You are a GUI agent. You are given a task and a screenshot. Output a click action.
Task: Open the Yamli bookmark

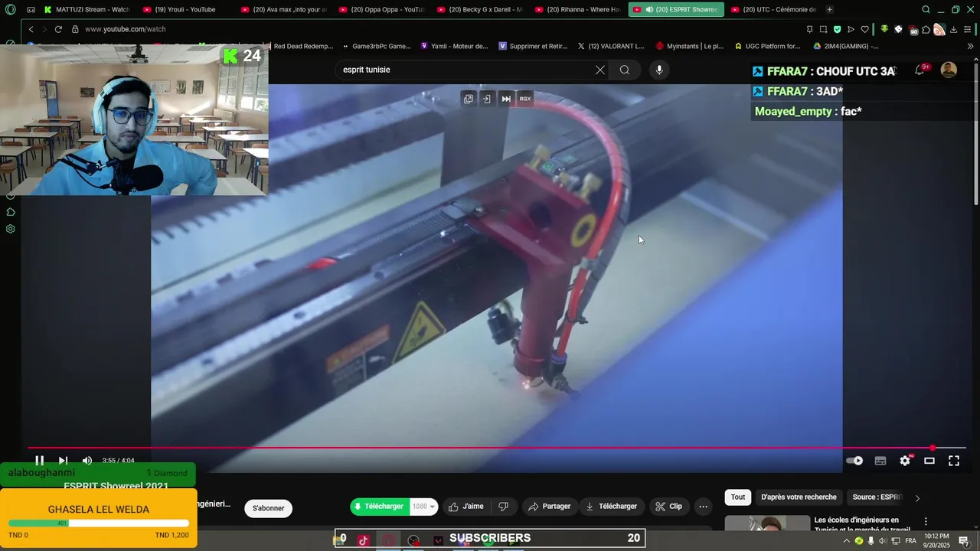[x=454, y=46]
